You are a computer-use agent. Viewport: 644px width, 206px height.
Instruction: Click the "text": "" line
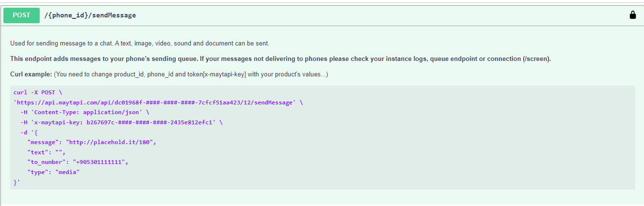click(x=46, y=152)
